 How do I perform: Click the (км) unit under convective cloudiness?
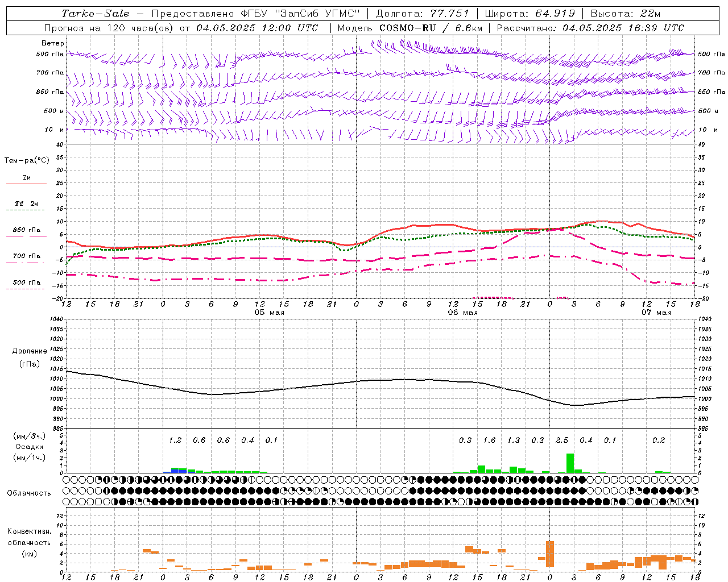pos(29,554)
